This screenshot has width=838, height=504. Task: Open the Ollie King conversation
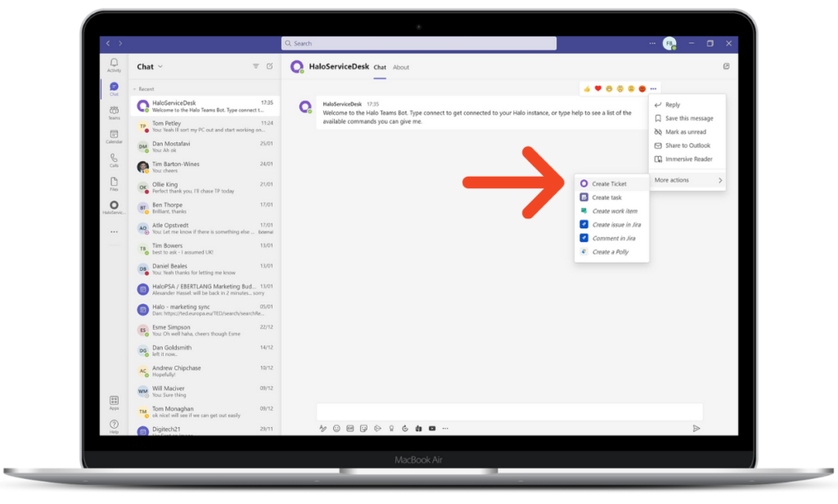[205, 187]
